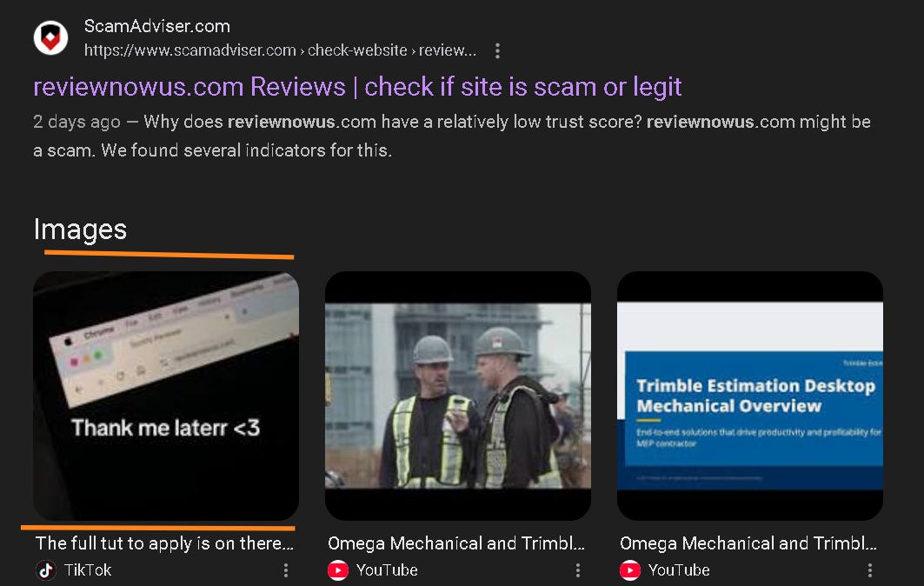
Task: Open the reviewnowus.com Reviews result link
Action: (x=357, y=87)
